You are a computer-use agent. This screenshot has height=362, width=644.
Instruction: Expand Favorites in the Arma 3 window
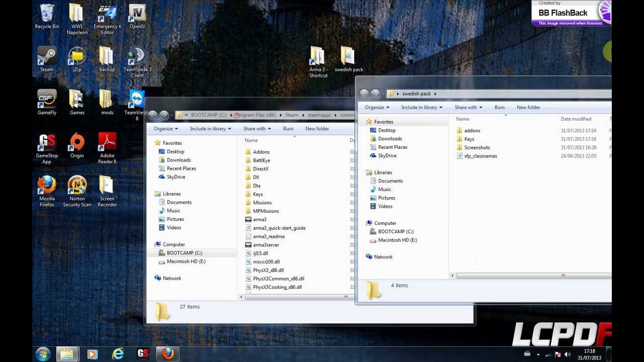[x=172, y=143]
